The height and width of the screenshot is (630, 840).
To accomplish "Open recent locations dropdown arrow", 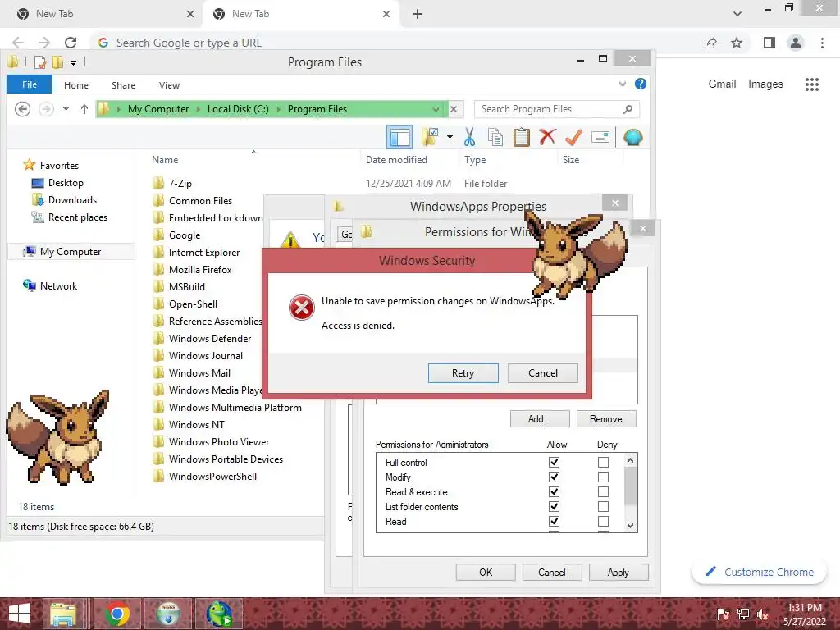I will pos(66,109).
